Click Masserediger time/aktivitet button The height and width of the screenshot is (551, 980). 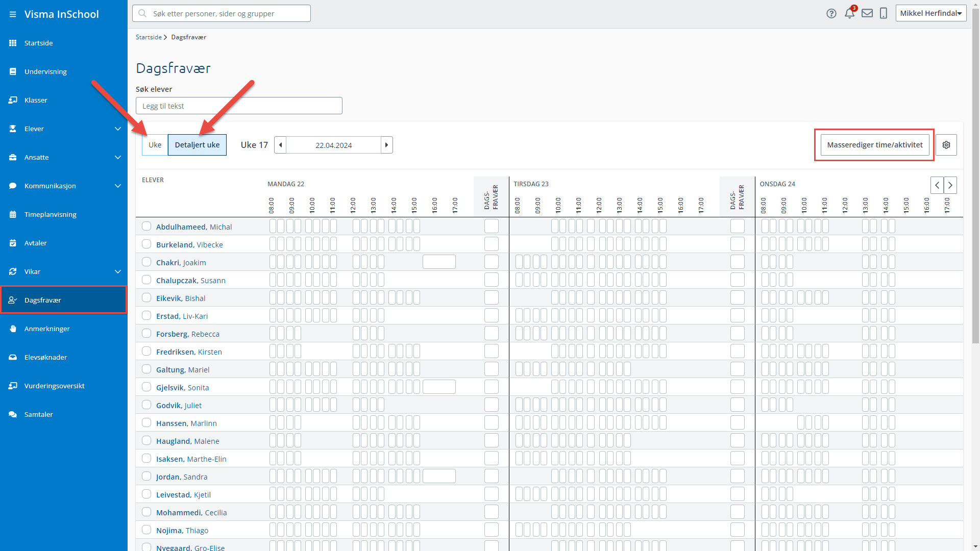875,145
